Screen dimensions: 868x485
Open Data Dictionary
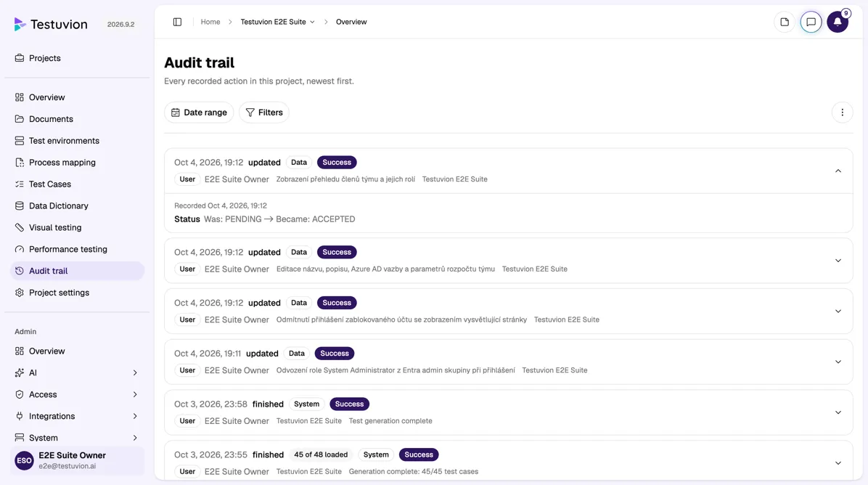click(x=78, y=206)
